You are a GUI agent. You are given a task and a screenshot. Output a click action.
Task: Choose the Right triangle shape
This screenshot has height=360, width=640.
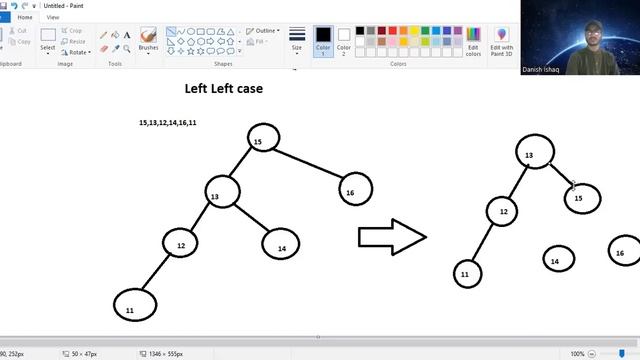pos(171,41)
